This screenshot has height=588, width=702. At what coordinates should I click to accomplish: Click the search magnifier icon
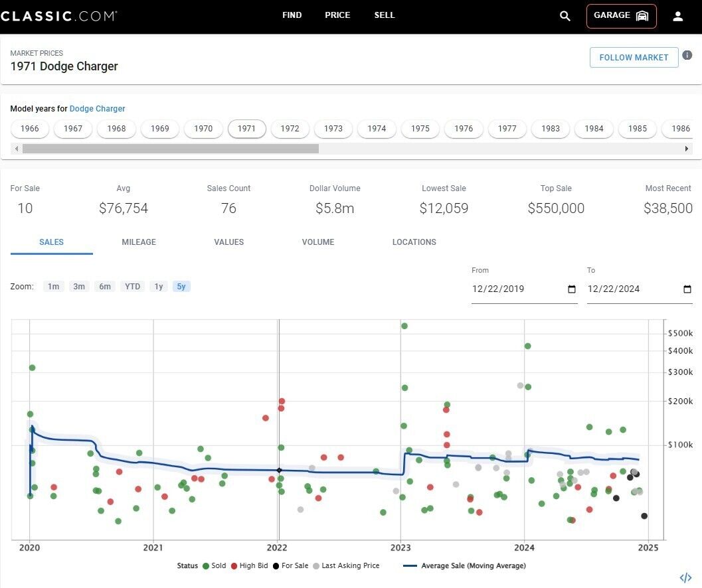[x=565, y=16]
